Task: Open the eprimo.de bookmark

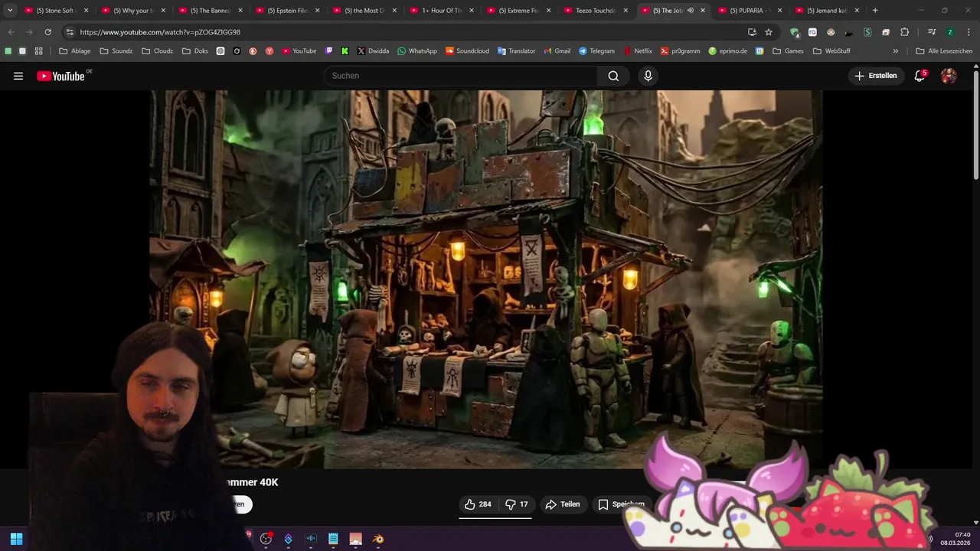Action: tap(728, 51)
